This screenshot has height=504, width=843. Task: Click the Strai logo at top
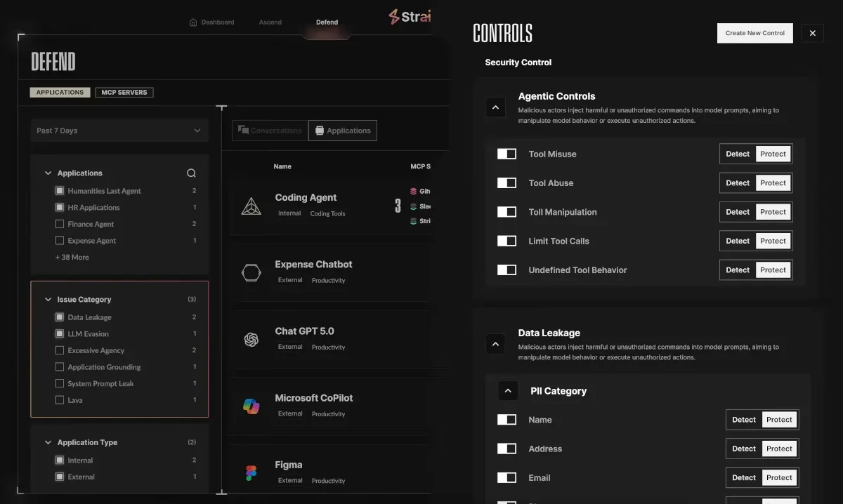[x=410, y=16]
